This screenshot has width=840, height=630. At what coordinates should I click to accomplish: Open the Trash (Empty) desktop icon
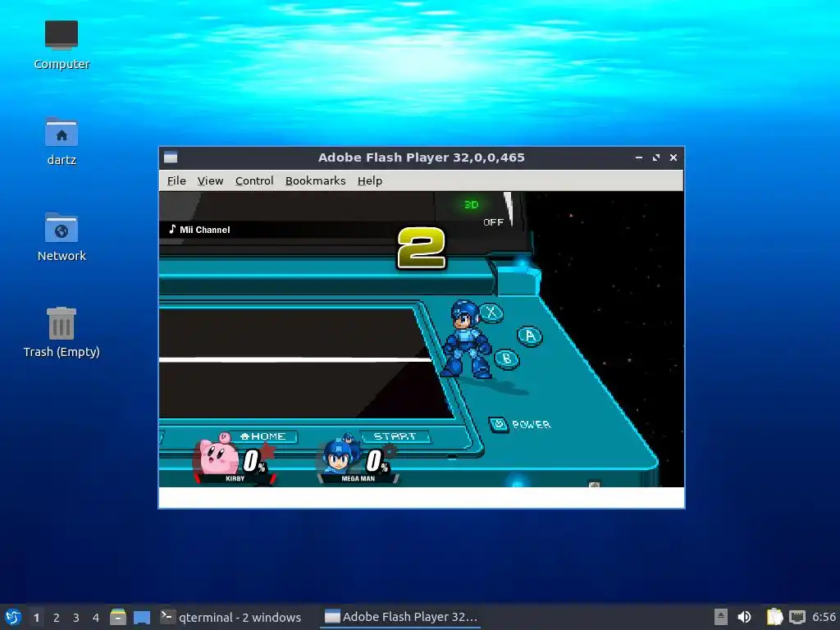pyautogui.click(x=62, y=333)
